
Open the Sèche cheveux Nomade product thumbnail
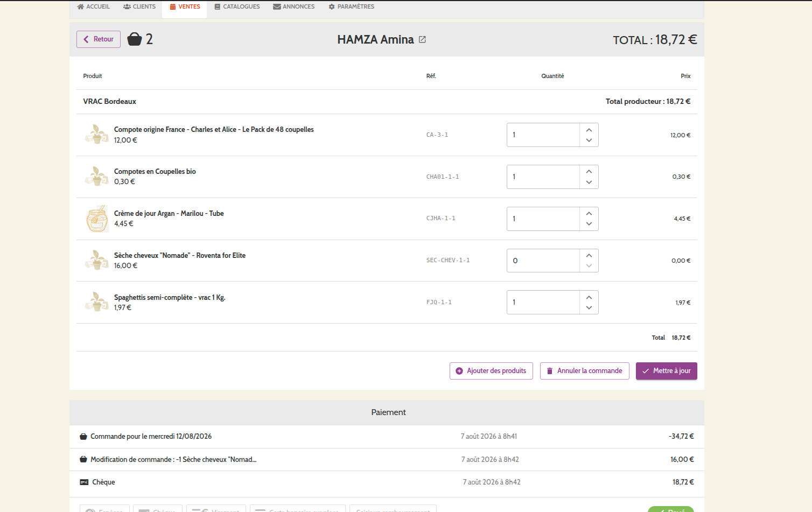point(97,260)
